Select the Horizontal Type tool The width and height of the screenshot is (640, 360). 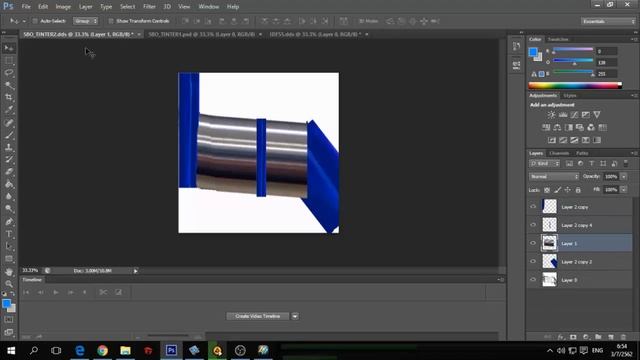coord(9,234)
